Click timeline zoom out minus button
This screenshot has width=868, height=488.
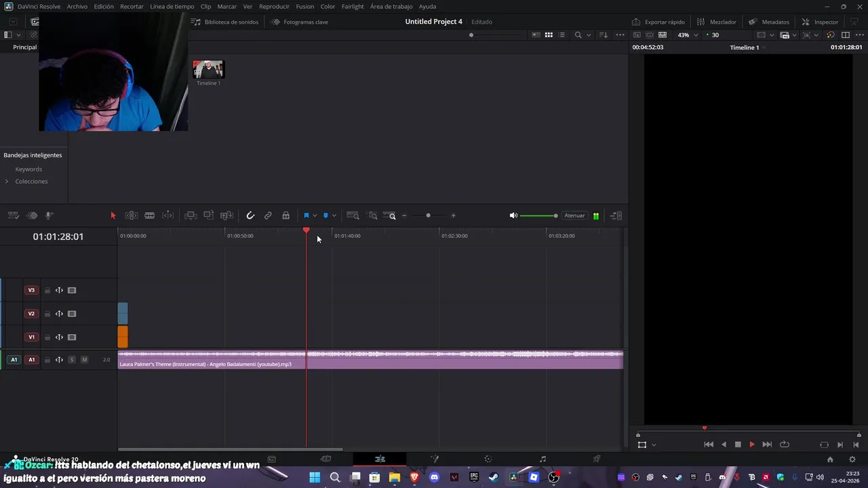coord(404,216)
